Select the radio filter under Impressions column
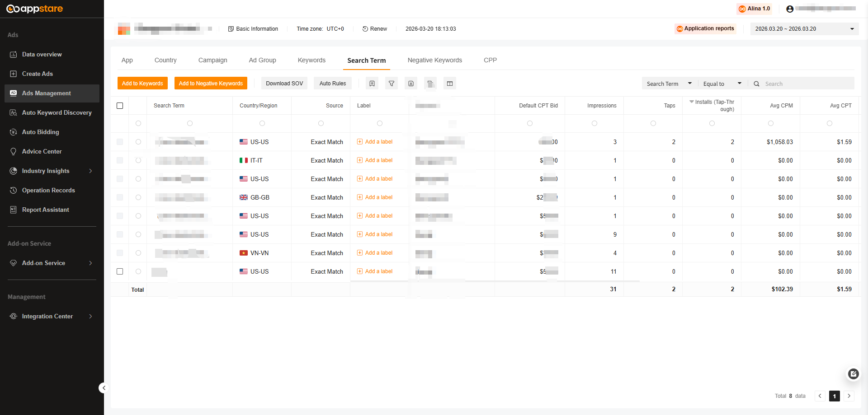This screenshot has width=868, height=415. pyautogui.click(x=594, y=123)
